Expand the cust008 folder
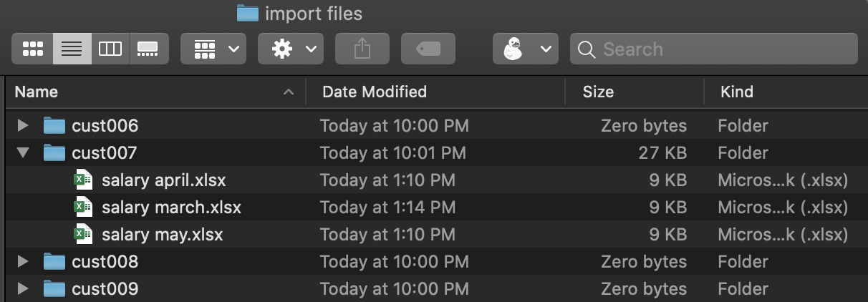Screen dimensions: 868x302 23,262
